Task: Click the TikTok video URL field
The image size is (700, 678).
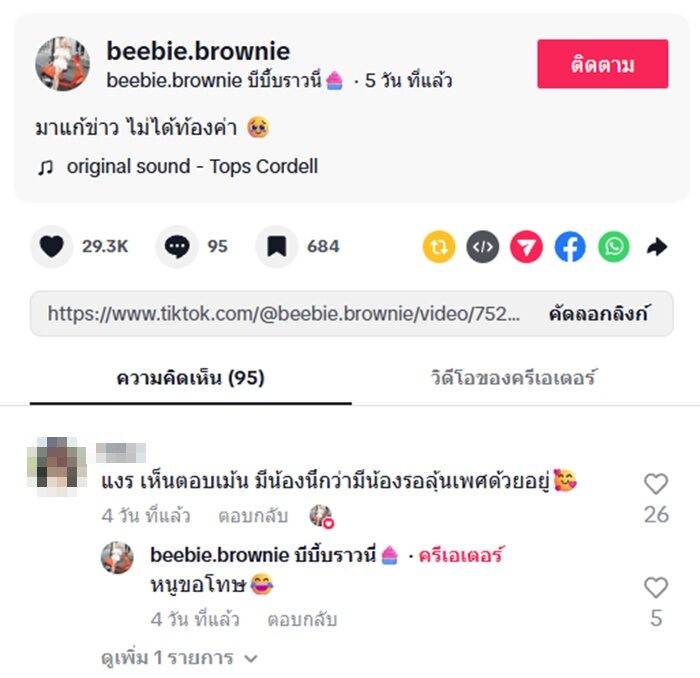Action: click(x=283, y=314)
